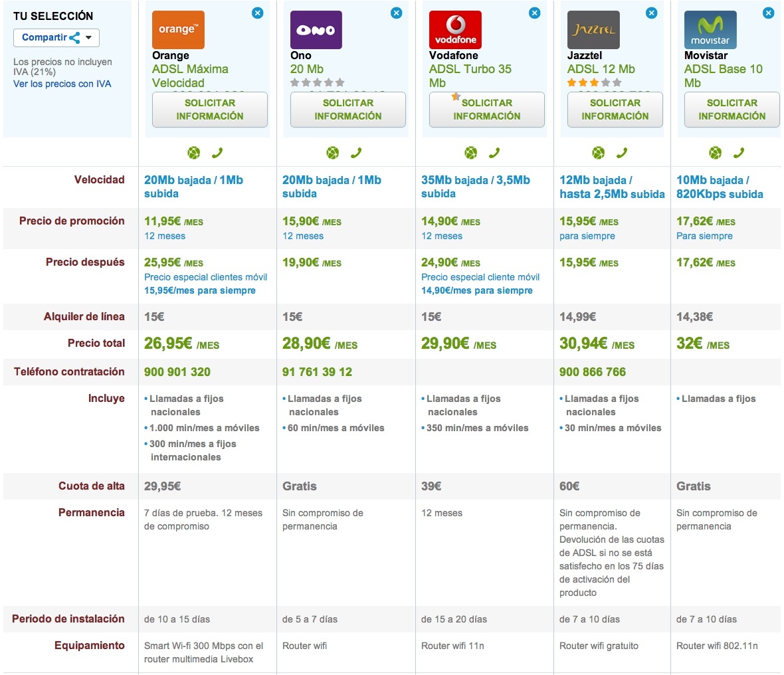Remove Vodafone from the comparison
This screenshot has height=675, width=784.
coord(534,13)
